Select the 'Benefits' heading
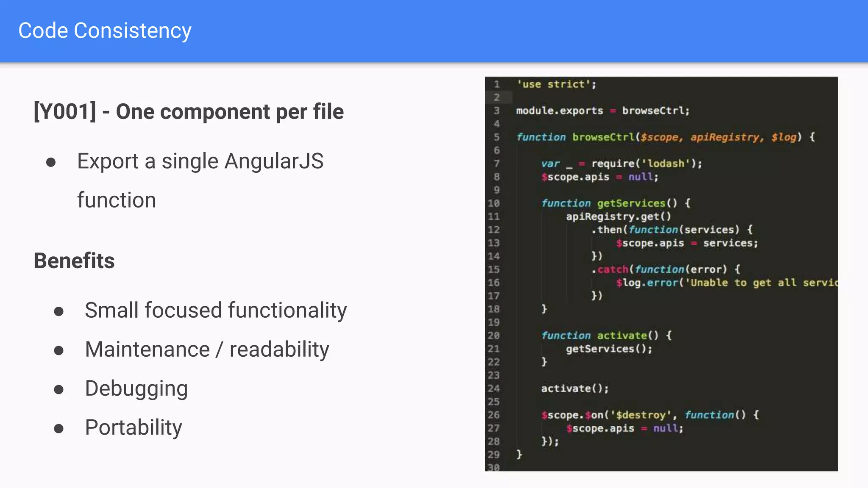 coord(74,261)
